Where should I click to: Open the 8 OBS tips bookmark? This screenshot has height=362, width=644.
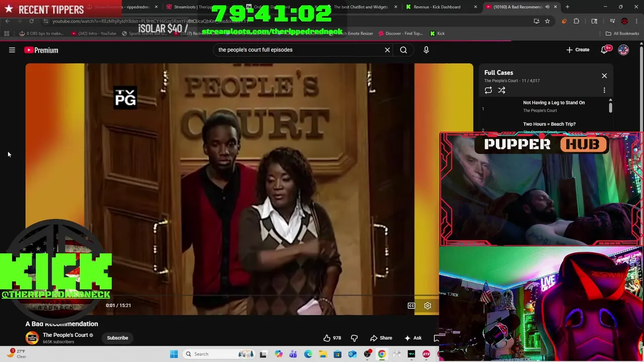pos(41,33)
